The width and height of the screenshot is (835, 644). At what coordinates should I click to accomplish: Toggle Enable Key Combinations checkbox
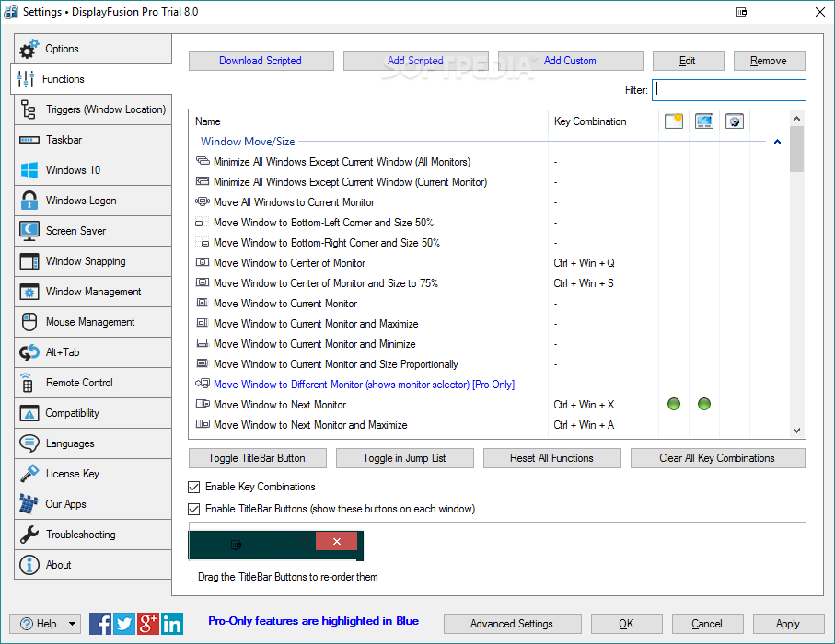pyautogui.click(x=194, y=487)
